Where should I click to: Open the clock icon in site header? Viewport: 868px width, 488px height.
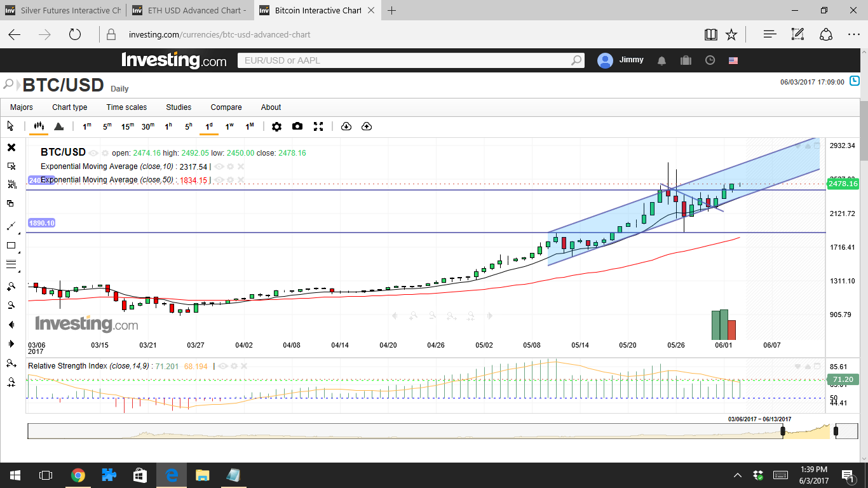[x=710, y=60]
